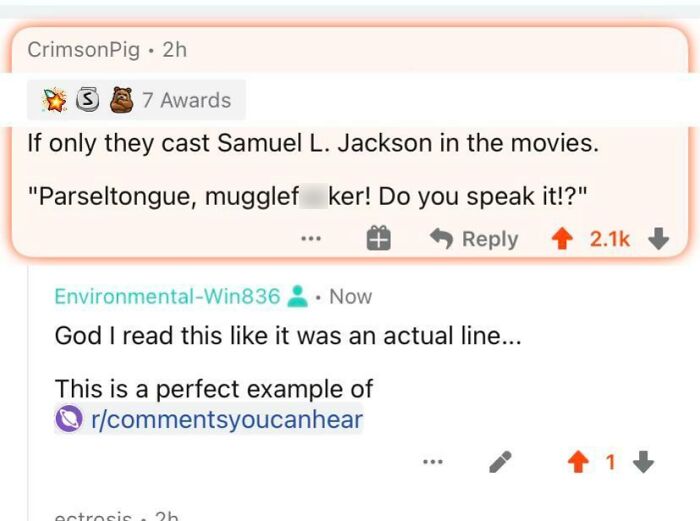Collapse thread via the left vertical line
This screenshot has width=700, height=521.
click(28, 393)
